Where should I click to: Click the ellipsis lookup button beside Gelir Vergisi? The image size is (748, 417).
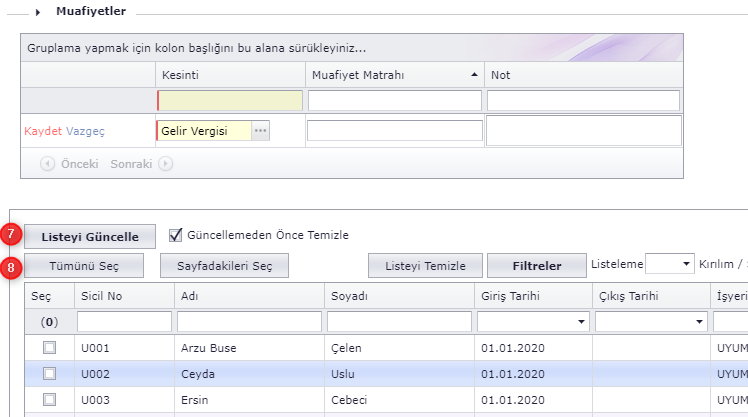tap(261, 131)
